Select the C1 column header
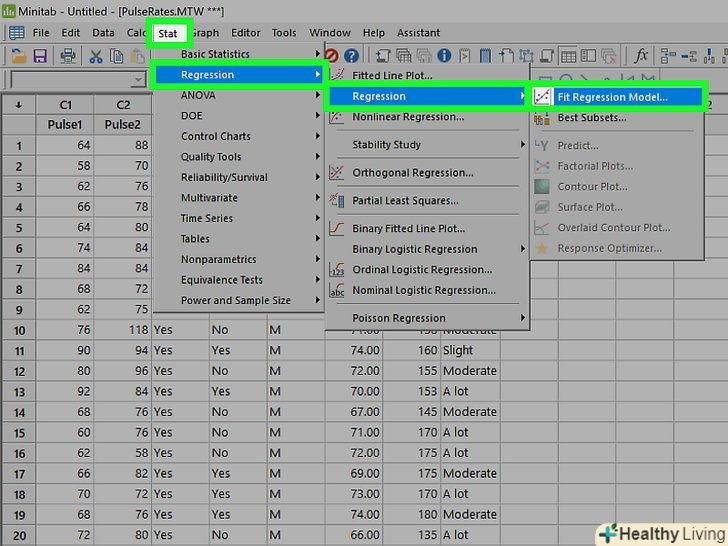 pos(65,104)
